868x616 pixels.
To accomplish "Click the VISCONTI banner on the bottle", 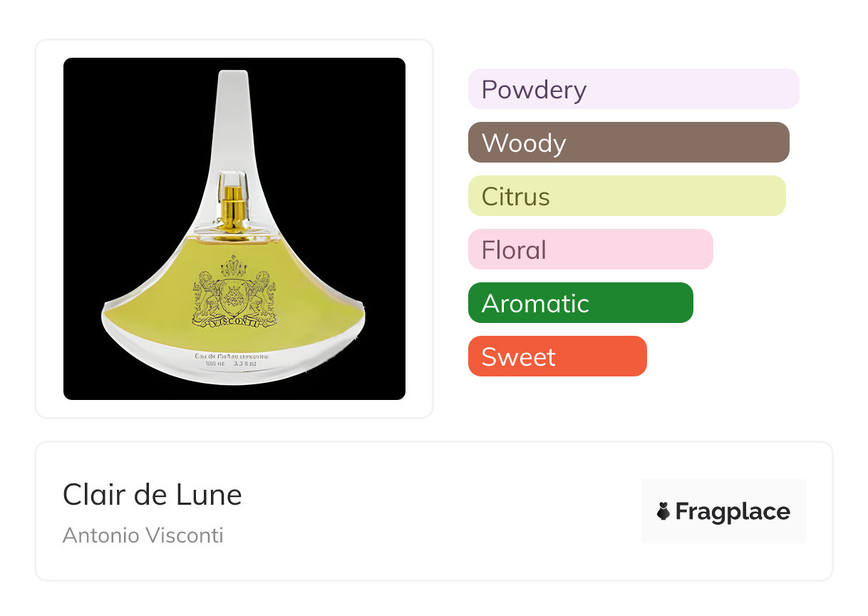I will pyautogui.click(x=234, y=322).
